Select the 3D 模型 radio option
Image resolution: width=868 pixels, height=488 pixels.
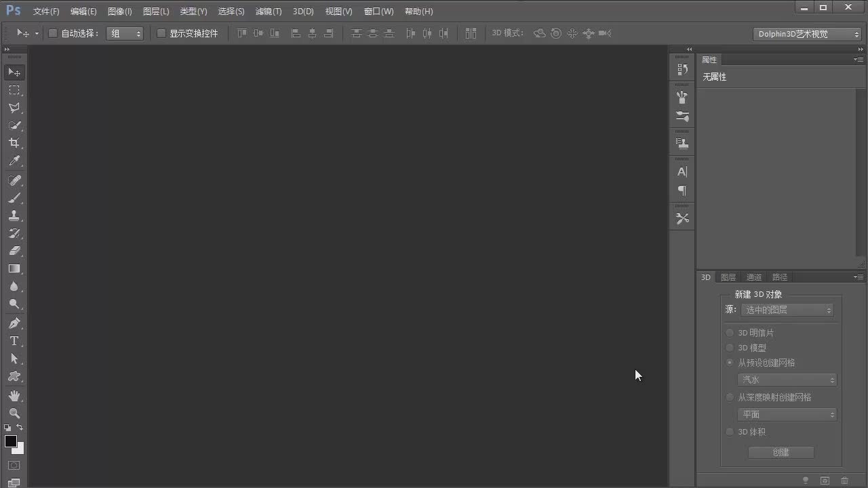coord(730,348)
